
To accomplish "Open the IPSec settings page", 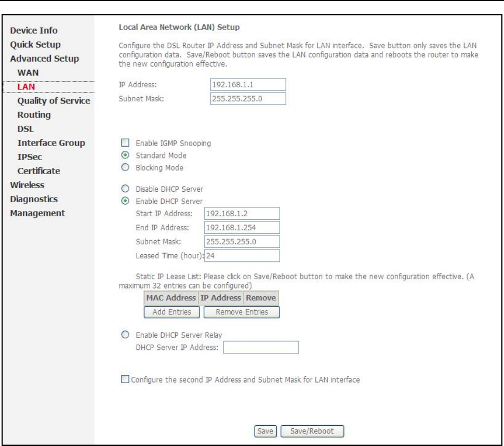I will click(30, 157).
